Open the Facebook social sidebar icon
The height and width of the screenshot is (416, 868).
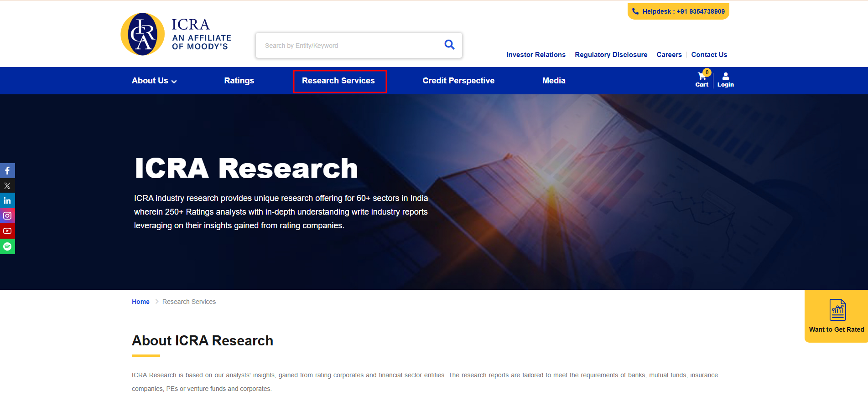pyautogui.click(x=7, y=171)
